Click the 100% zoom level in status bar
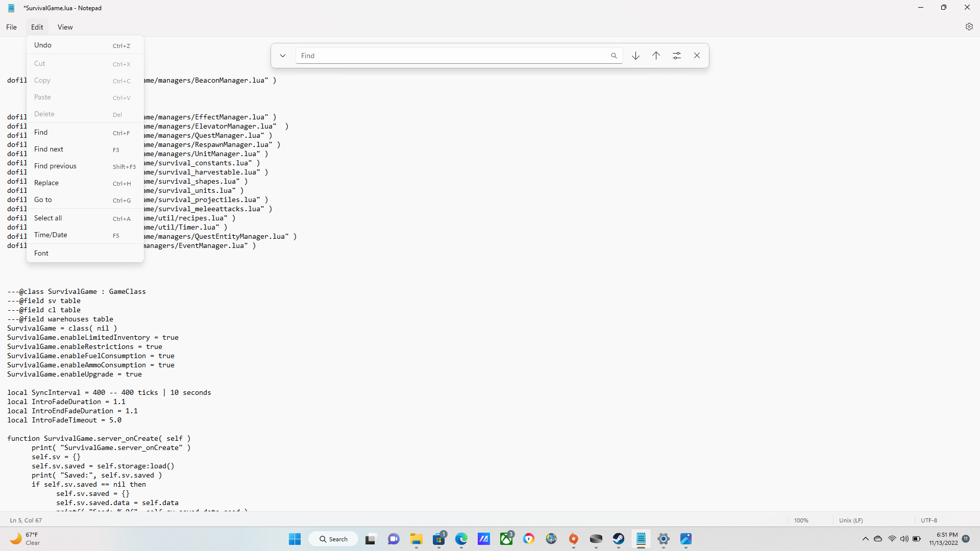 (x=801, y=520)
